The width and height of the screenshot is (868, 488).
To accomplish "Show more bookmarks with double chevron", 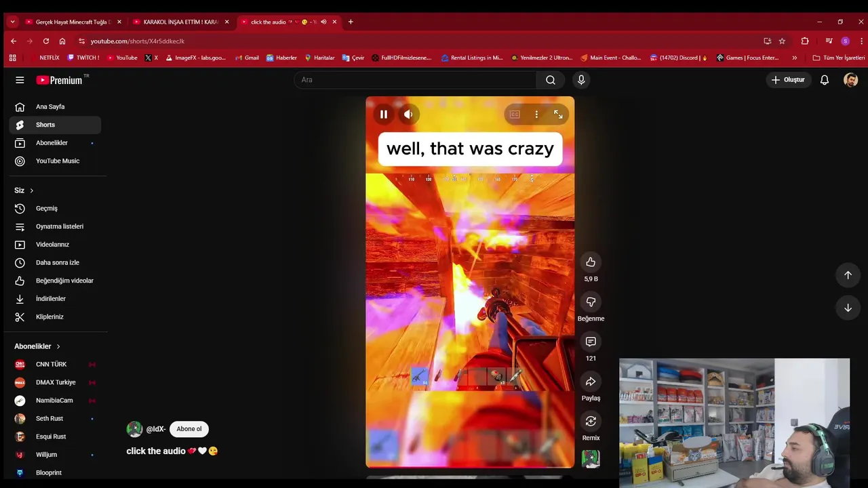I will click(x=795, y=58).
